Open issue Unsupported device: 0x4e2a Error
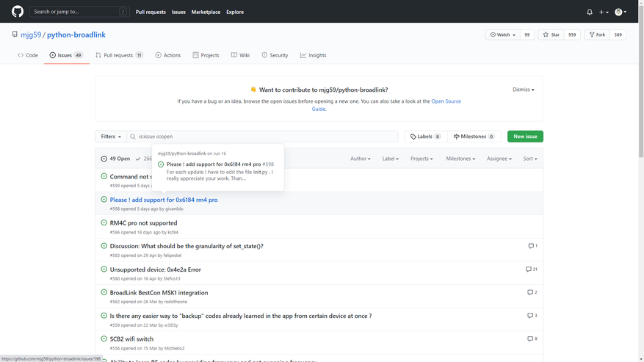The width and height of the screenshot is (644, 362). pyautogui.click(x=155, y=269)
